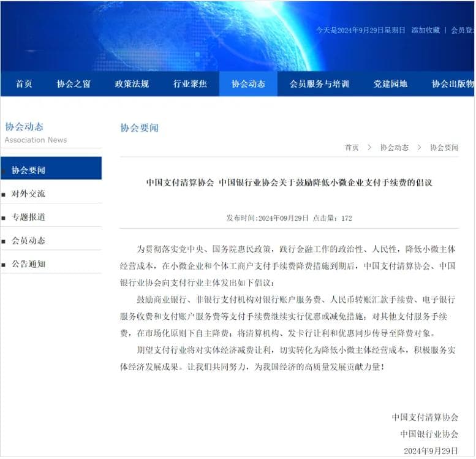Image resolution: width=476 pixels, height=459 pixels.
Task: Click the 今天是2024年9月29日星期日 date text
Action: [x=361, y=30]
